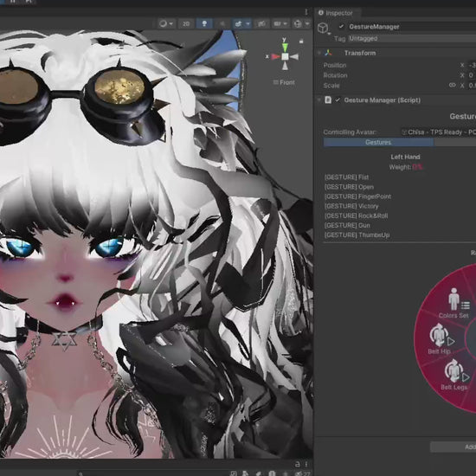Click the Transform component title
The height and width of the screenshot is (476, 476).
(x=360, y=53)
